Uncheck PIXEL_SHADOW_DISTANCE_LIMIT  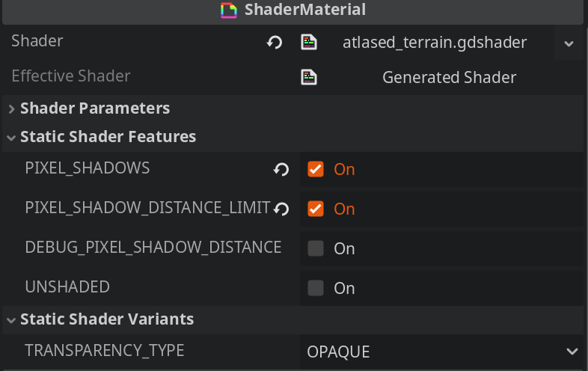[316, 209]
